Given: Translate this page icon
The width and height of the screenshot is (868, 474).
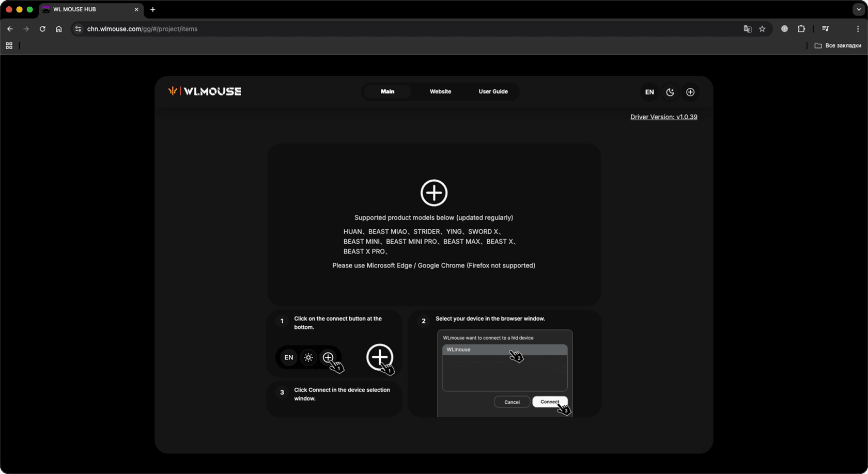Looking at the screenshot, I should pyautogui.click(x=747, y=29).
